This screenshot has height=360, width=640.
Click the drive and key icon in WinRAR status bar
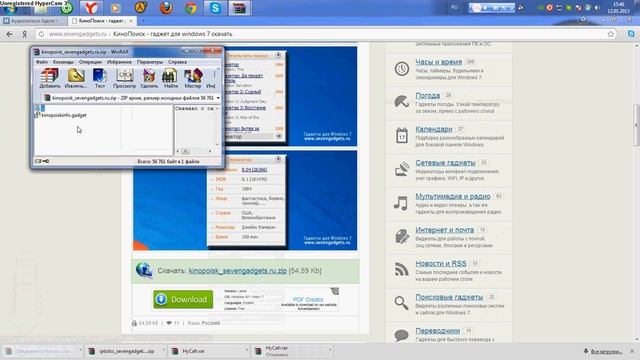(42, 161)
